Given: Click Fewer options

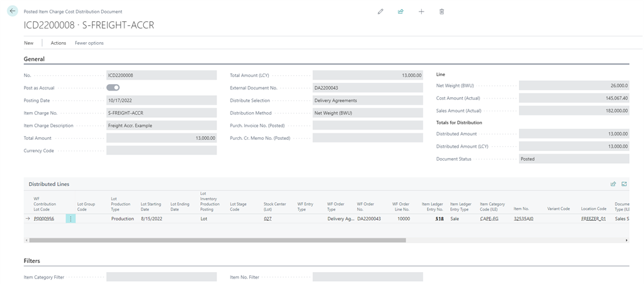Looking at the screenshot, I should point(89,43).
